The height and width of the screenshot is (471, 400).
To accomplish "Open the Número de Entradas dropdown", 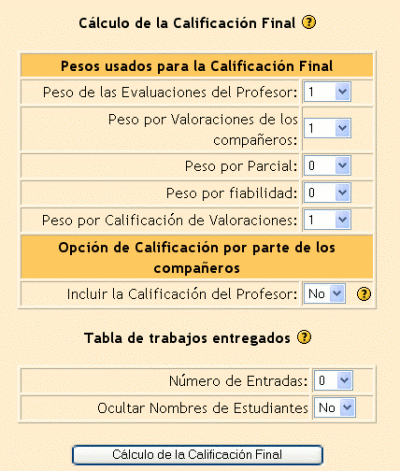I will coord(333,381).
